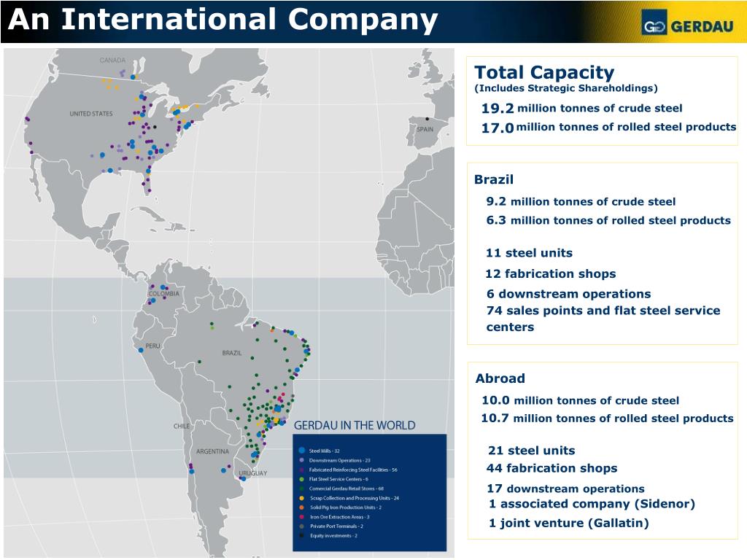Click the blue steel mill dot in Uruguay

243,478
